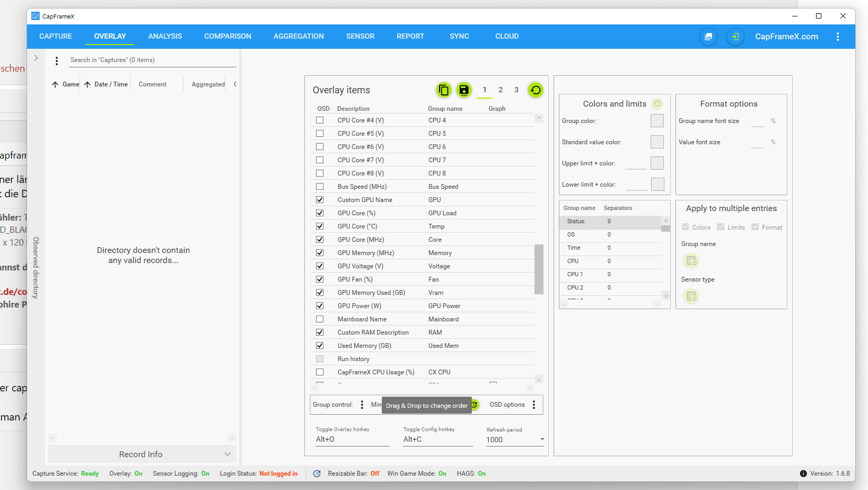Select overlay configuration 3
868x490 pixels.
516,90
